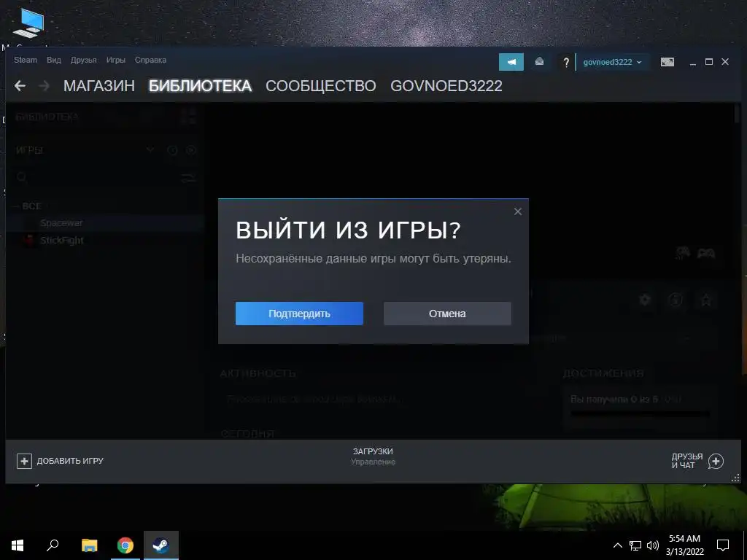This screenshot has height=560, width=747.
Task: Go to the МАГАЗИН tab
Action: point(99,86)
